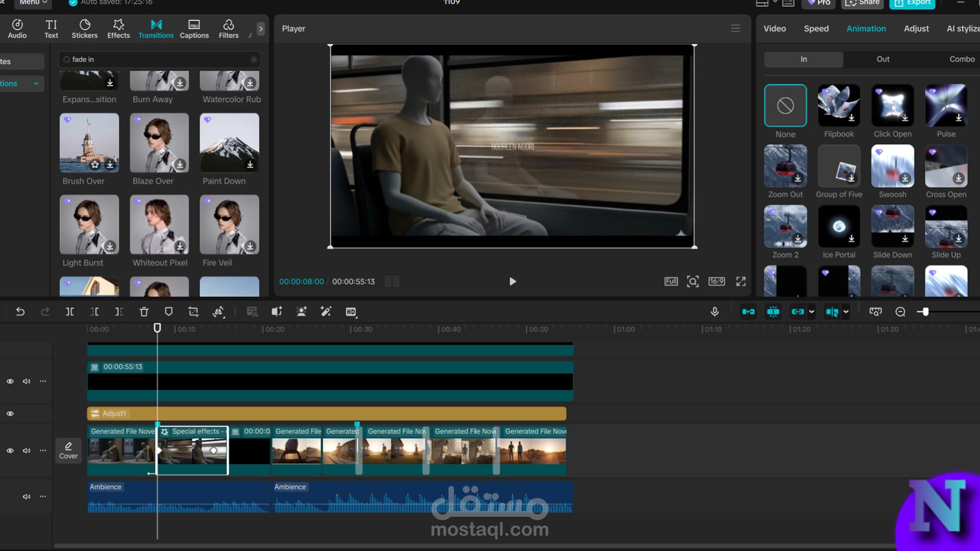Click the fullscreen expand icon in player

tap(741, 281)
